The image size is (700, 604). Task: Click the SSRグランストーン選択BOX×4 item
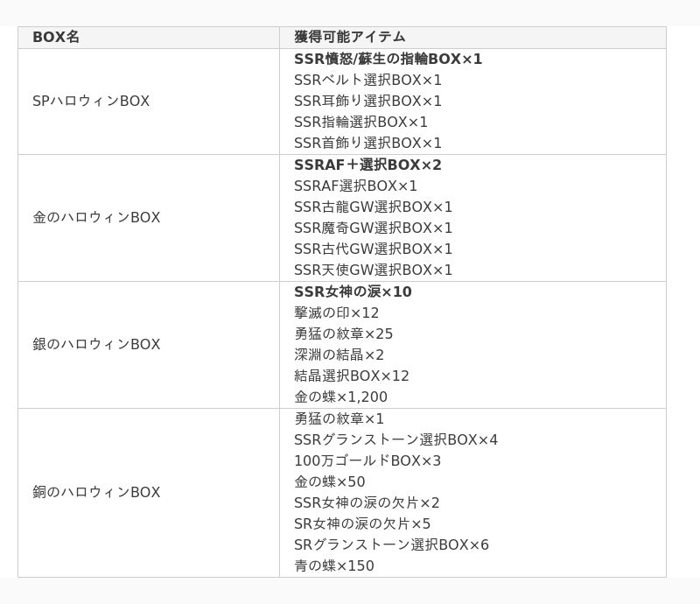[x=396, y=439]
